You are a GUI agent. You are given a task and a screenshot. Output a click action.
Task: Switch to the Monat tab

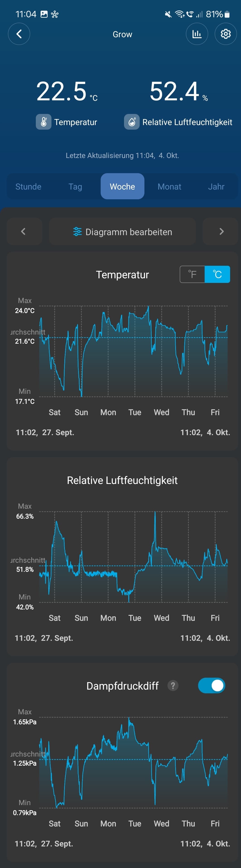coord(169,187)
